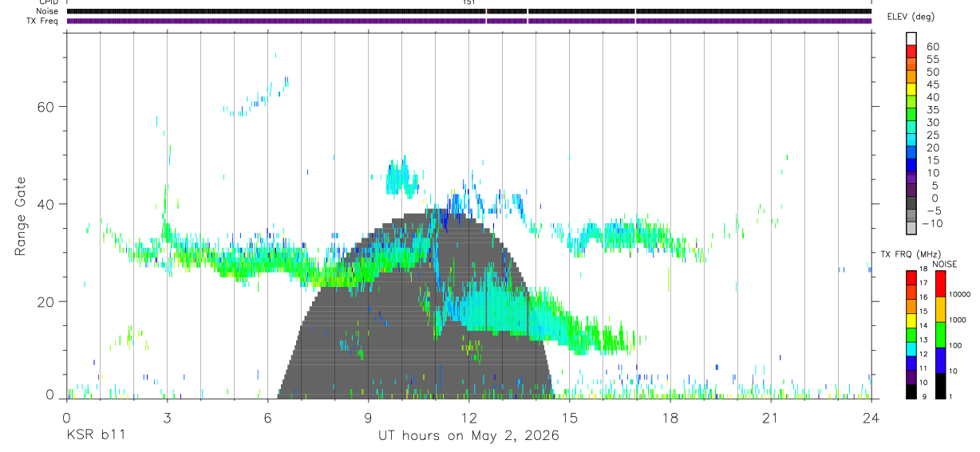Select the 'KSR b11' radar beam label
The image size is (980, 452).
95,436
